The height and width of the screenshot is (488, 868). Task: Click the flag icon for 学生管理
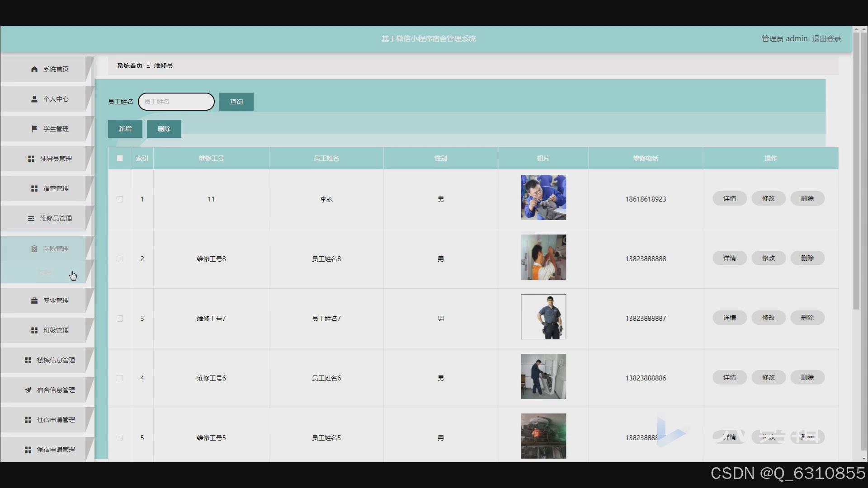(x=34, y=129)
